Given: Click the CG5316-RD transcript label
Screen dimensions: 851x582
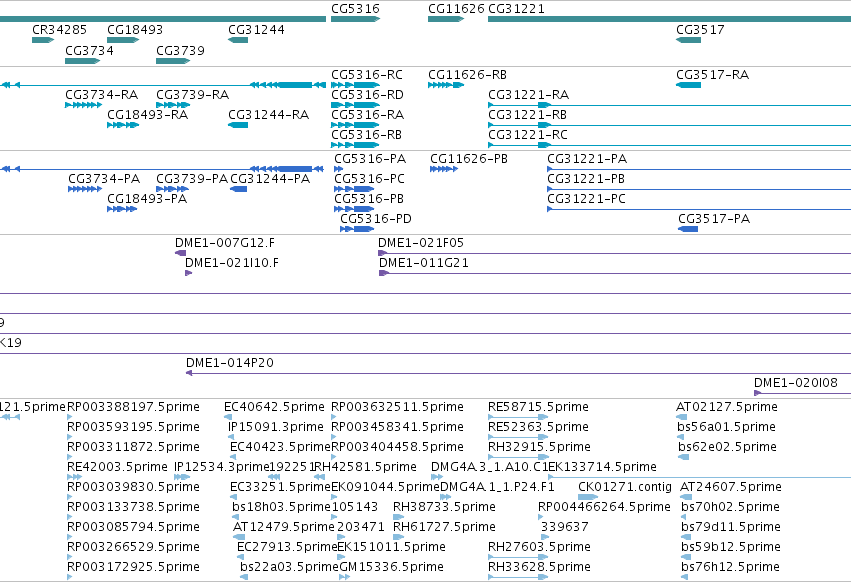Looking at the screenshot, I should [367, 95].
